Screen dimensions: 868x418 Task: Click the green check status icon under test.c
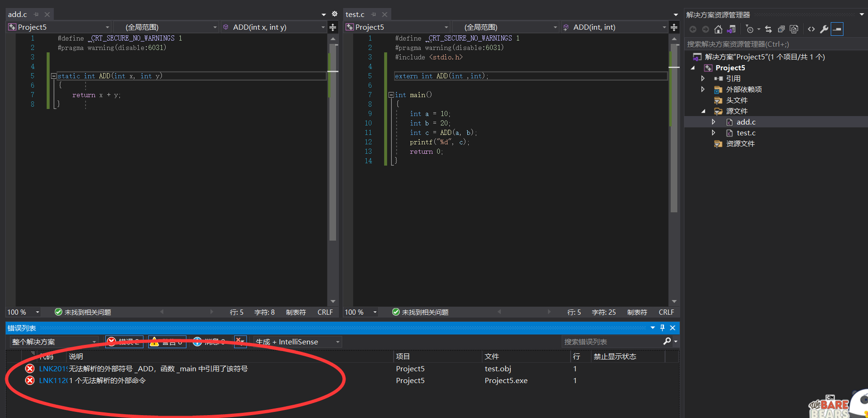pos(396,312)
